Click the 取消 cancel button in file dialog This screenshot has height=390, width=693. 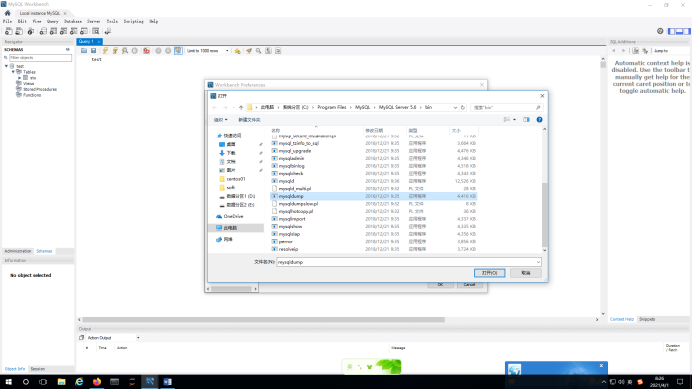pos(525,273)
